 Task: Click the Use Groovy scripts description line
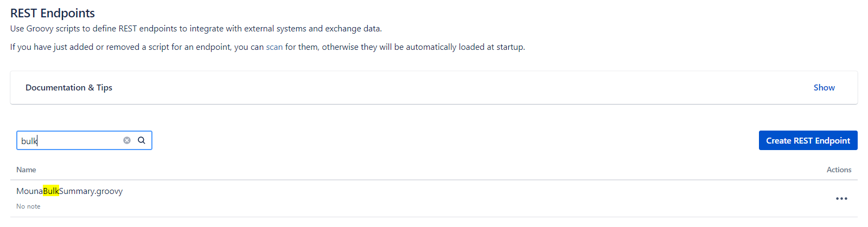coord(196,29)
